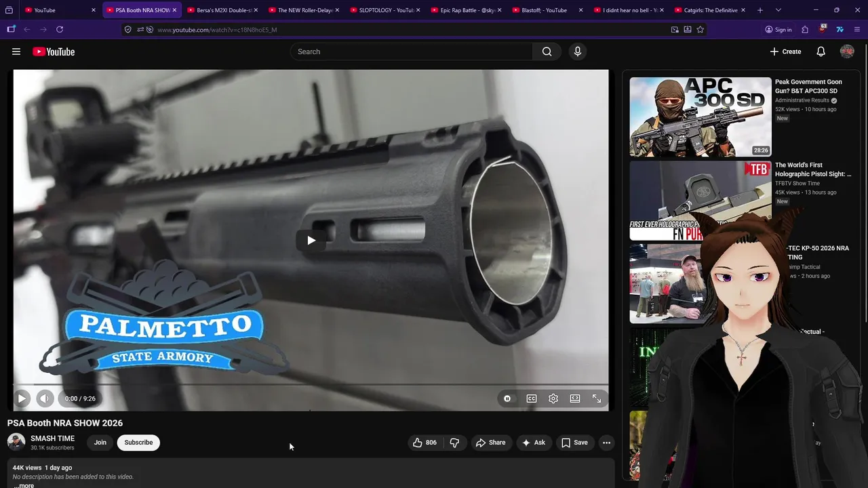
Task: Go to the YouTube home logo
Action: (54, 52)
